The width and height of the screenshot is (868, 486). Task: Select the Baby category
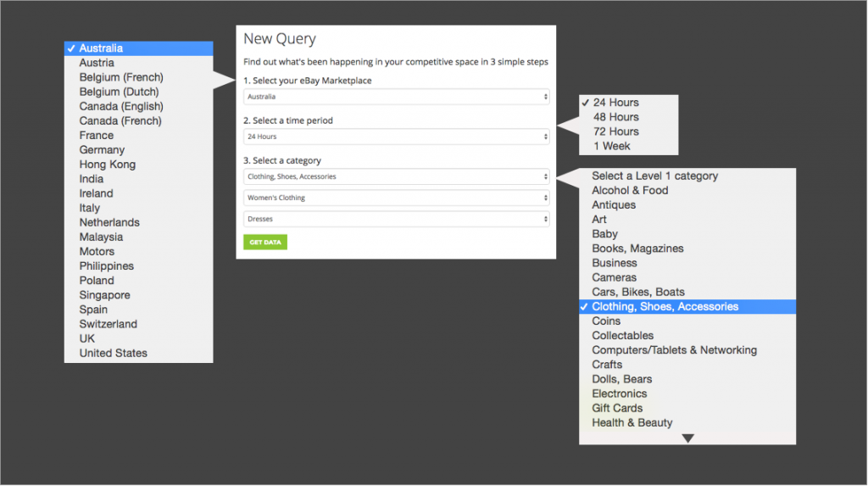(687, 234)
